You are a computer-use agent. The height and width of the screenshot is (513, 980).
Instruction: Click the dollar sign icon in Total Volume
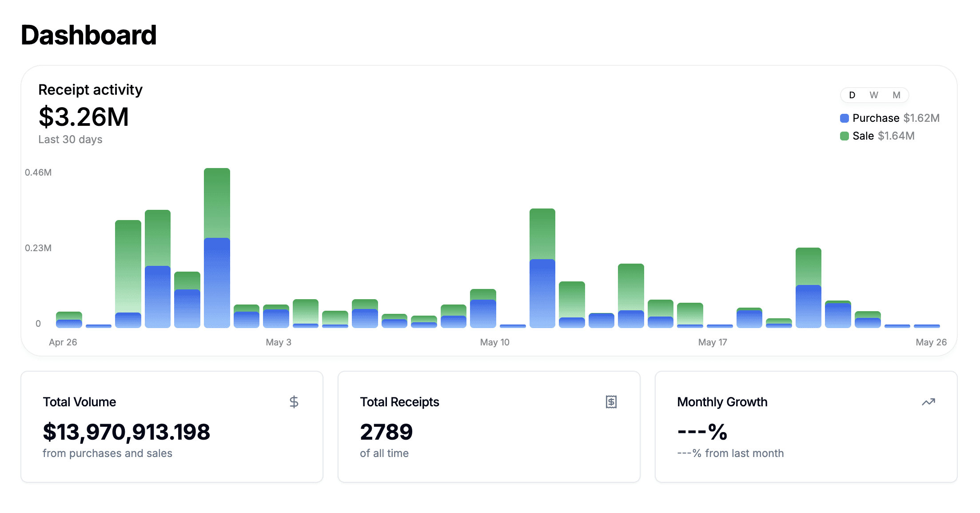(x=294, y=402)
